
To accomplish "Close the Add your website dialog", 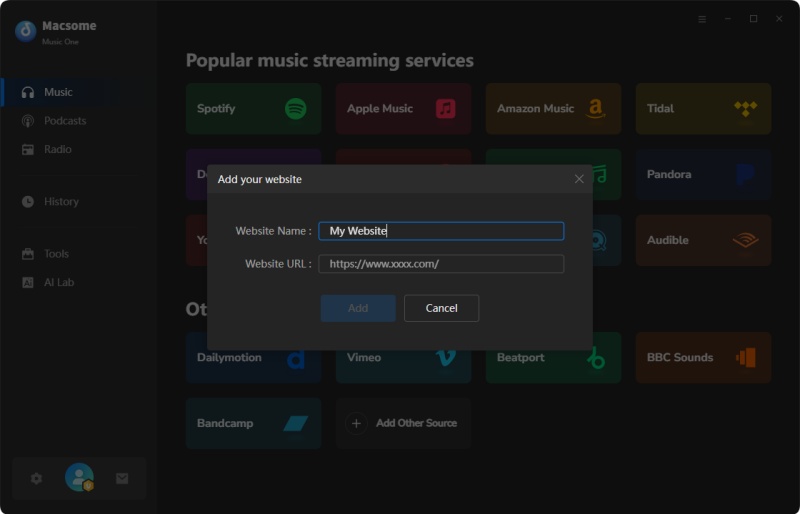I will click(579, 179).
